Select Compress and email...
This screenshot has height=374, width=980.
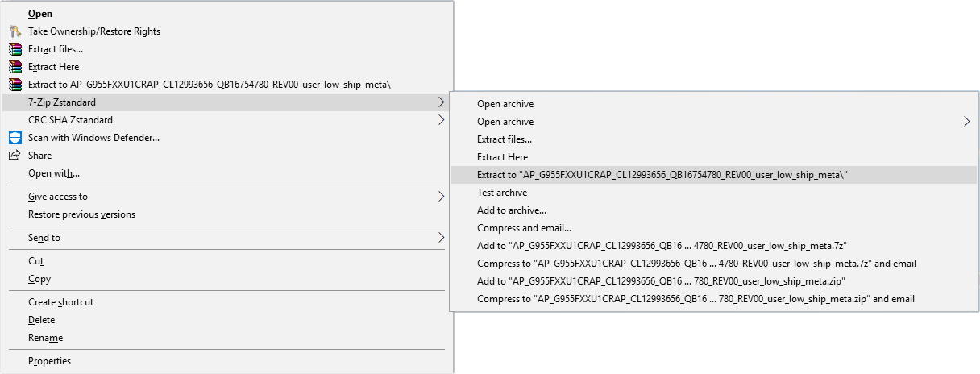pos(714,228)
